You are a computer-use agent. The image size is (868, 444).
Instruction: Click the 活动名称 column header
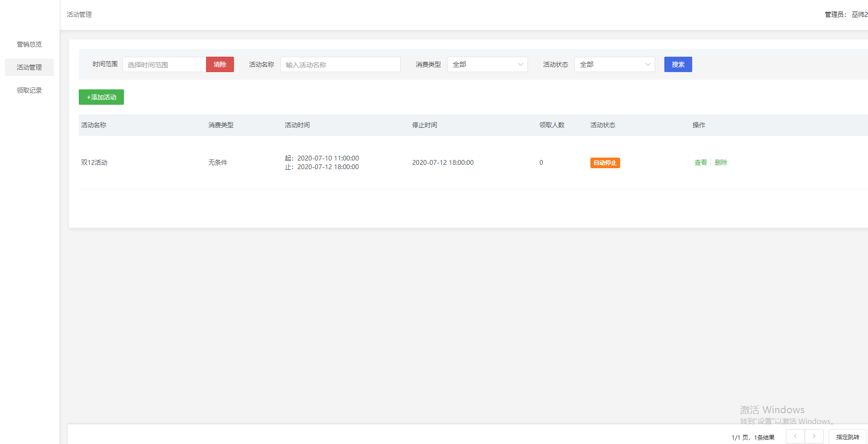coord(94,125)
